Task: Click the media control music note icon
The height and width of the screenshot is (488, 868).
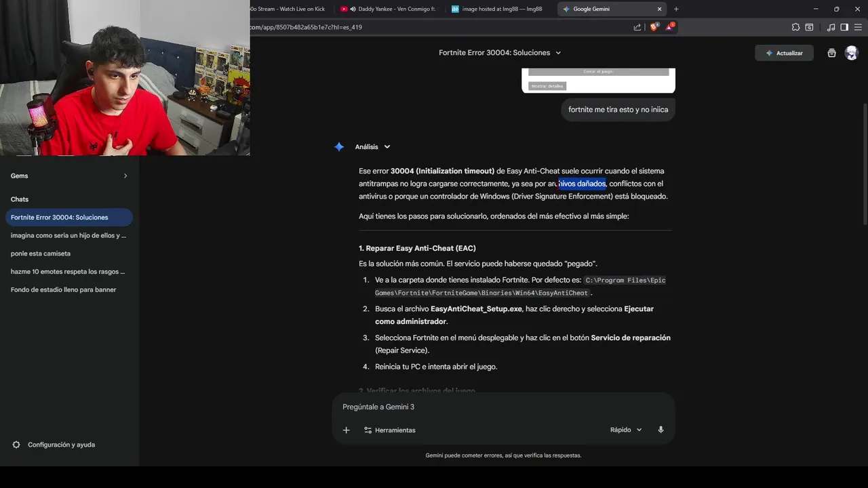Action: click(x=831, y=27)
